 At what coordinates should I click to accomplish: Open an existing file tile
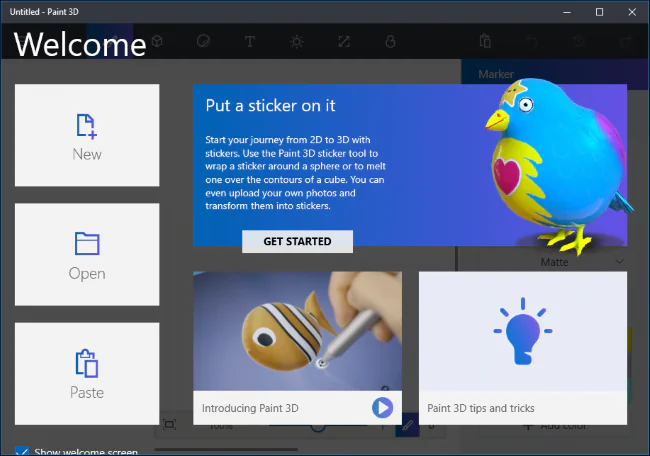pyautogui.click(x=87, y=254)
